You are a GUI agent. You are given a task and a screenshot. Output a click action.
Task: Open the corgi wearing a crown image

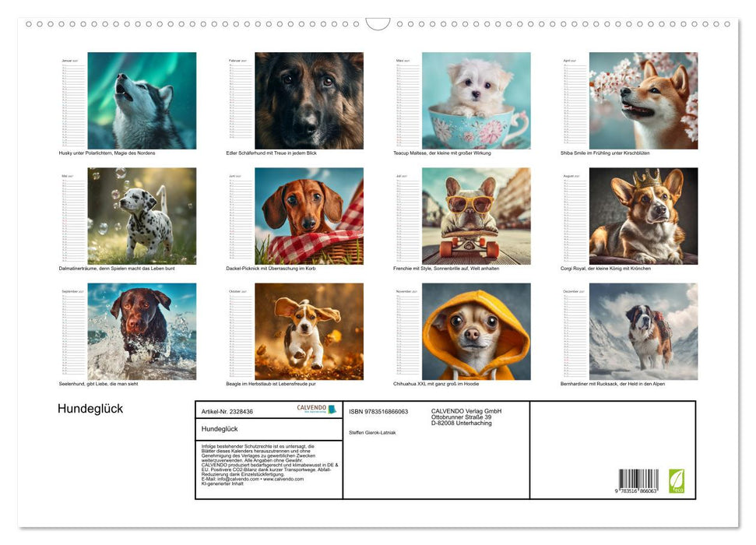point(643,216)
